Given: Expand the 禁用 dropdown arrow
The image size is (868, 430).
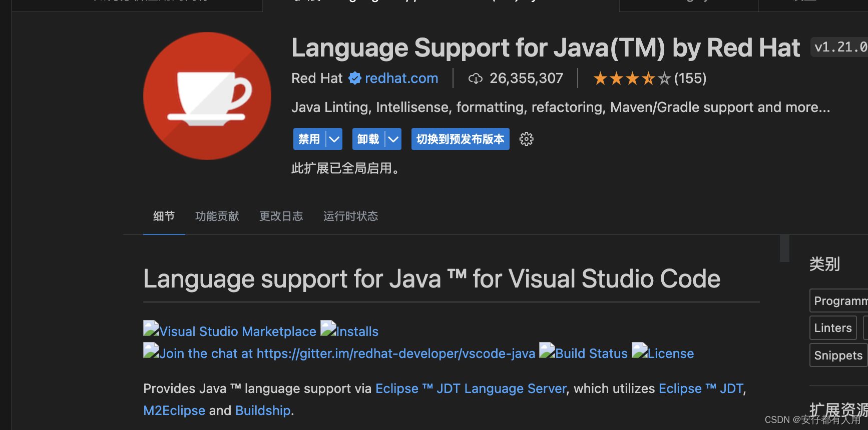Looking at the screenshot, I should pyautogui.click(x=334, y=139).
